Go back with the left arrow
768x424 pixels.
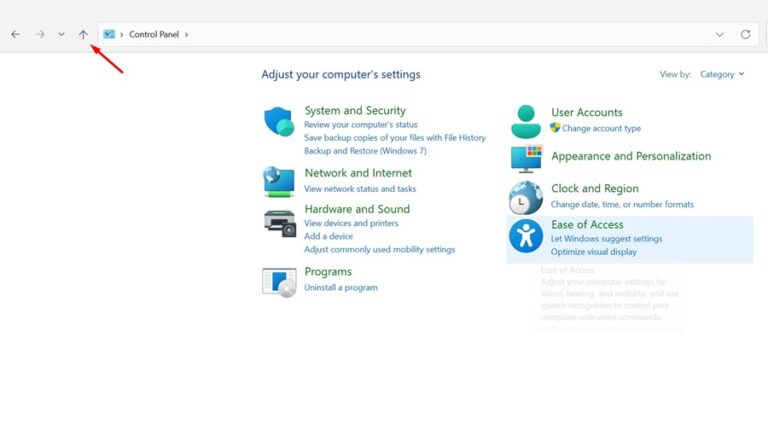(x=16, y=34)
